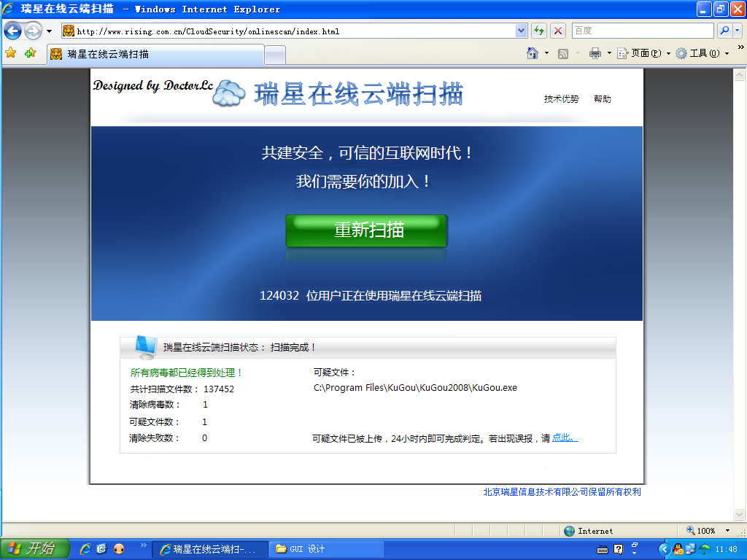Expand the zoom level dropdown arrow
Screen dimensions: 747x560
727,531
